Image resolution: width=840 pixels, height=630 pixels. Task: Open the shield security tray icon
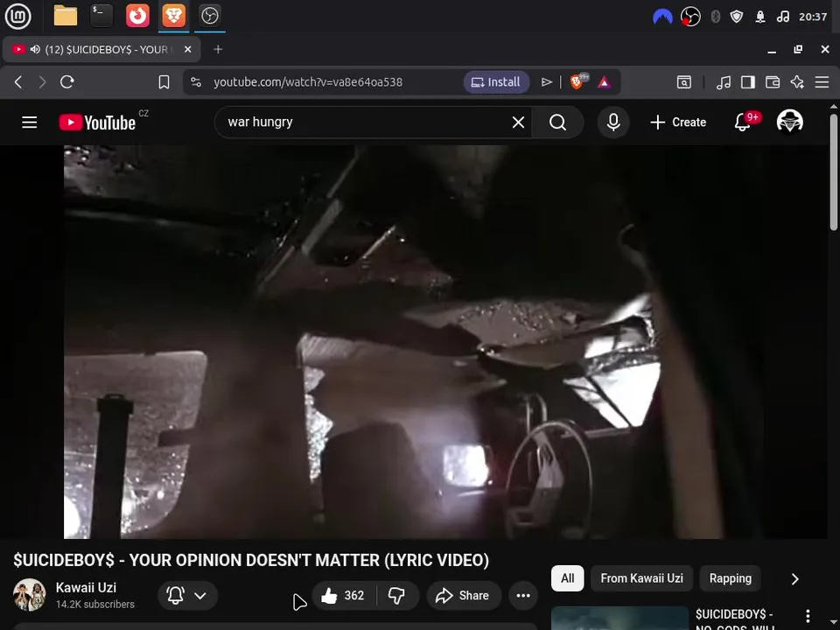point(737,17)
